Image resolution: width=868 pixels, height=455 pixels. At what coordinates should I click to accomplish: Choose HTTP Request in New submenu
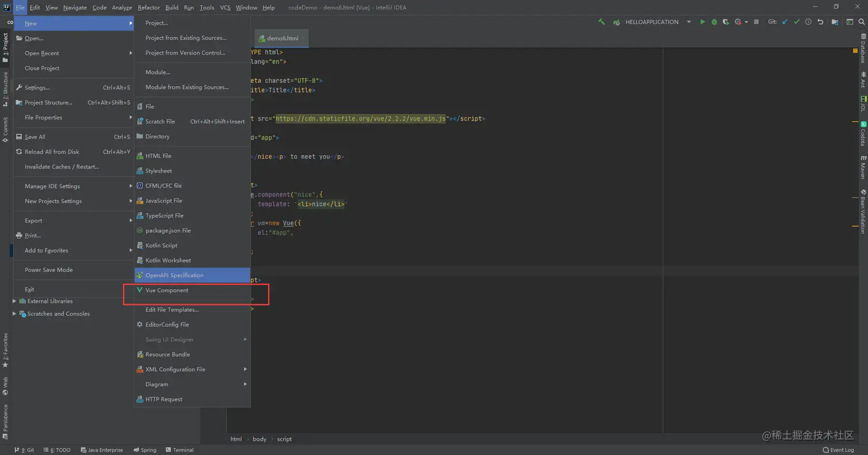pyautogui.click(x=192, y=399)
